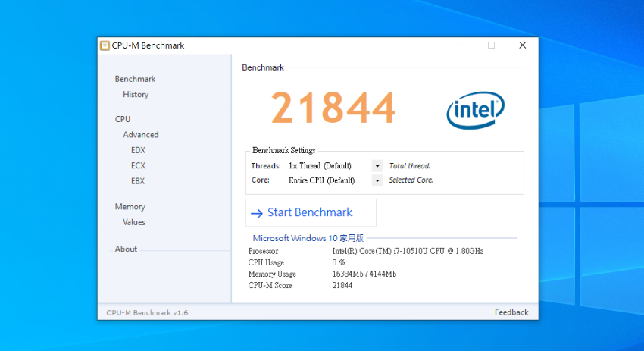Click the 'Benchmark' heading in the right pane
This screenshot has width=644, height=351.
click(x=263, y=67)
